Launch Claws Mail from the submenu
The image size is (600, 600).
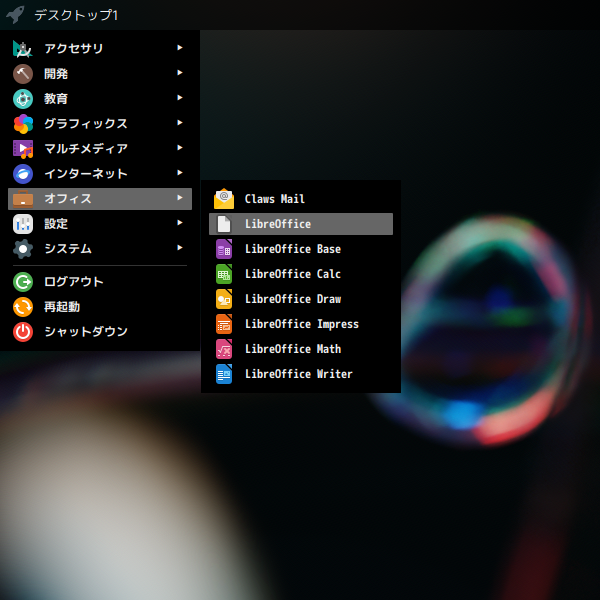pyautogui.click(x=301, y=199)
